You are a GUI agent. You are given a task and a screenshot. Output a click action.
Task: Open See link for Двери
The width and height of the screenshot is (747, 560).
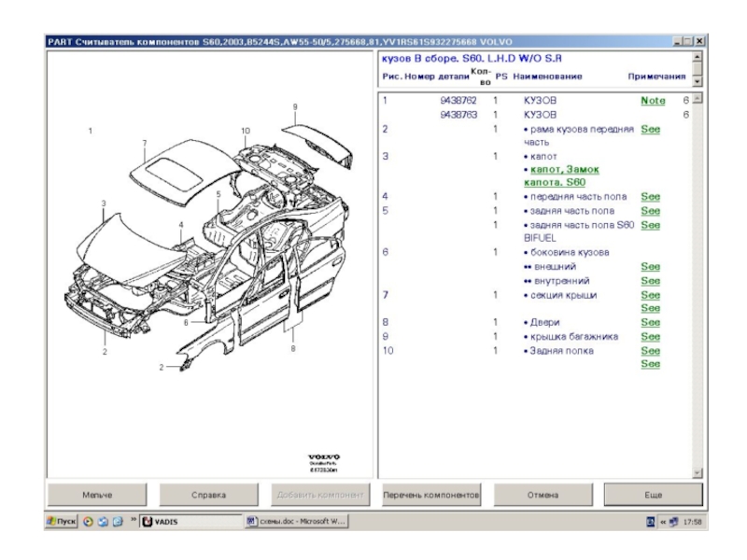point(650,322)
